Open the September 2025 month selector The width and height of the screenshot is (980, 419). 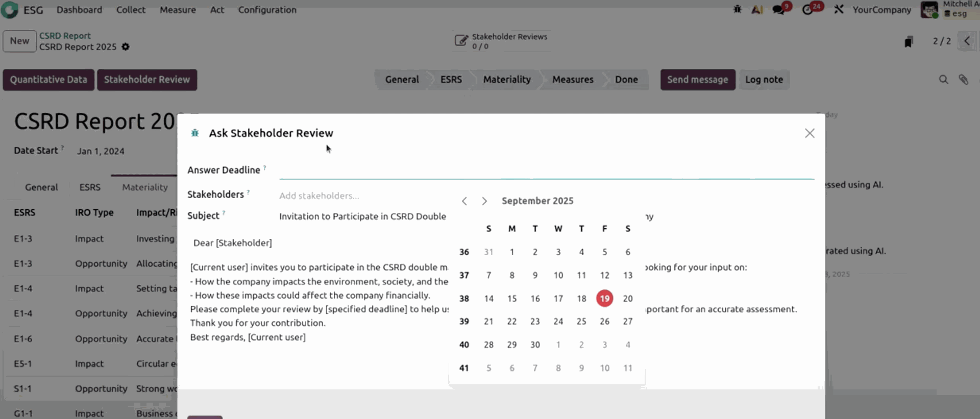pos(537,201)
